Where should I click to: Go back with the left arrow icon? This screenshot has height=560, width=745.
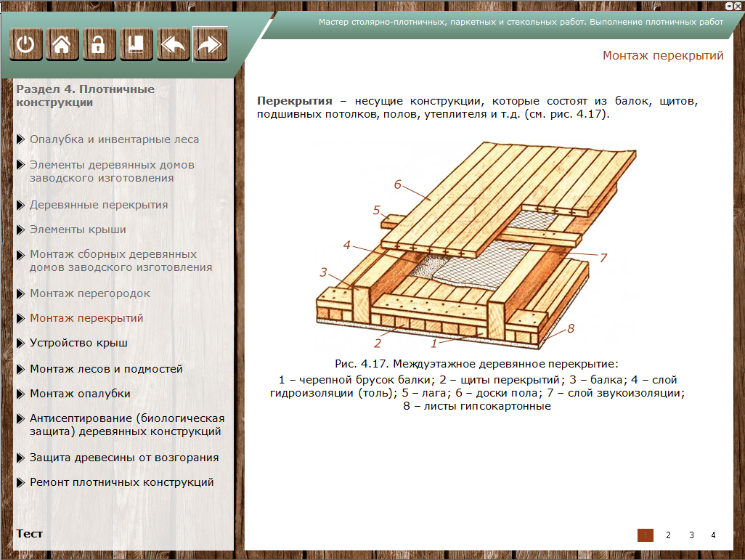pos(173,45)
